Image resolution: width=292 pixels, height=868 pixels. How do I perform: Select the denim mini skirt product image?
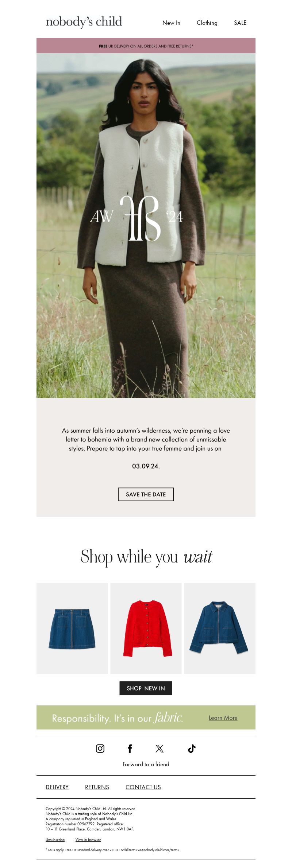[72, 628]
